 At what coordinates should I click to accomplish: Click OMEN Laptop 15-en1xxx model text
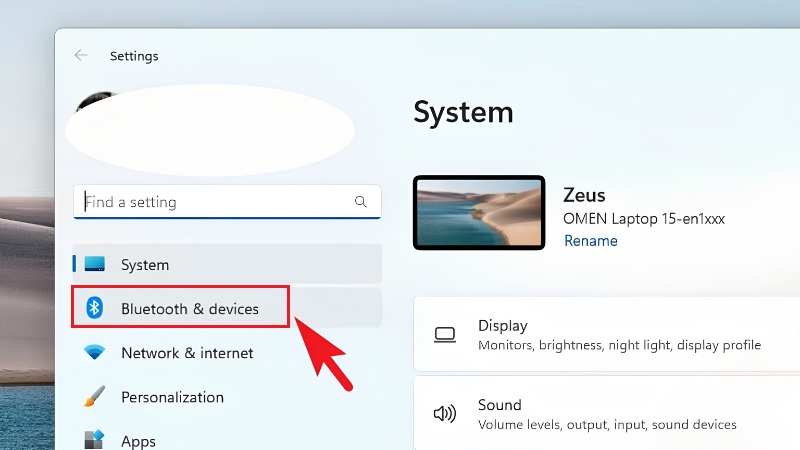pos(644,219)
